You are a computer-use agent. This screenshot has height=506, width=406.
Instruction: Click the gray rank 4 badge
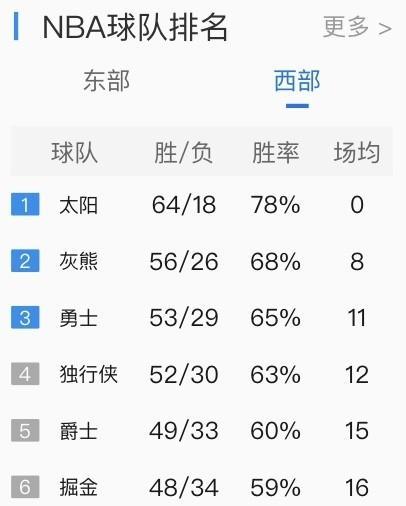coord(25,374)
